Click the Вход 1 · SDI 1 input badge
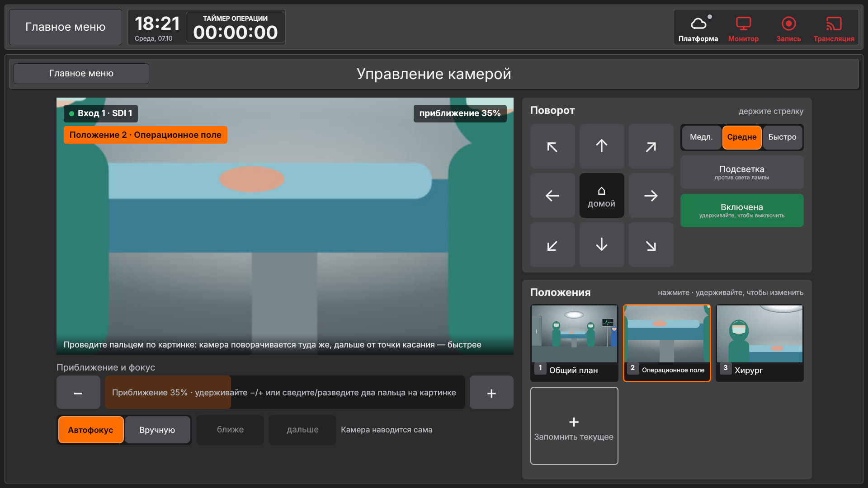This screenshot has height=488, width=868. point(101,113)
